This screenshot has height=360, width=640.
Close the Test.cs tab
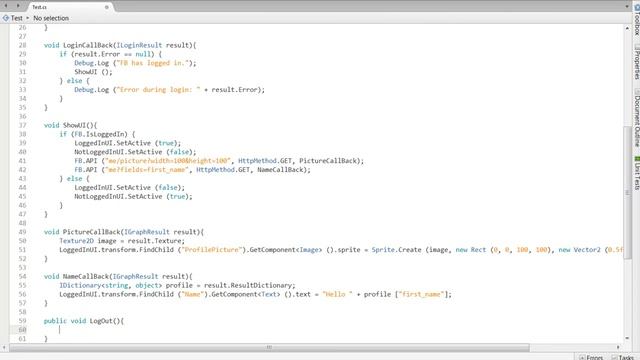coord(107,7)
